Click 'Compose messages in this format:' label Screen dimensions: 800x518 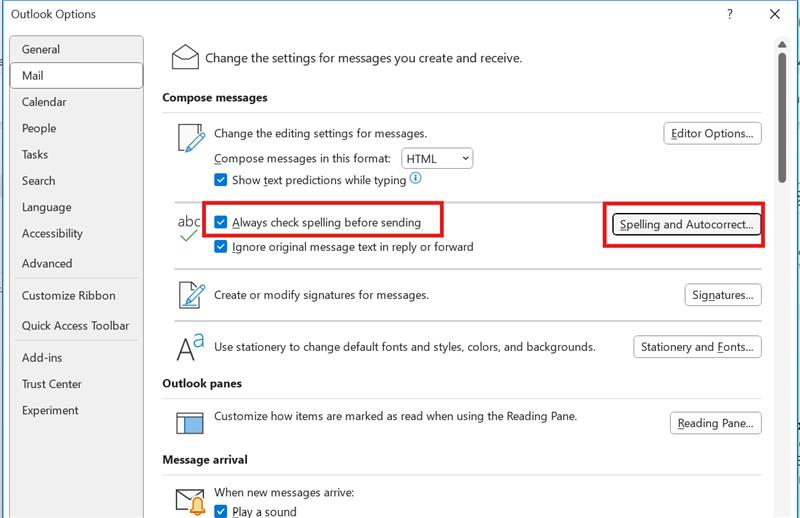point(302,159)
